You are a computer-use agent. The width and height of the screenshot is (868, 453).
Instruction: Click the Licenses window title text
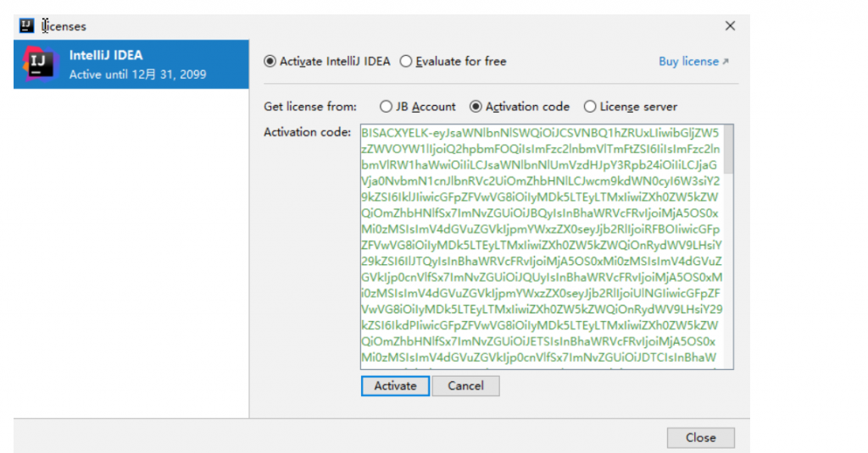[64, 26]
